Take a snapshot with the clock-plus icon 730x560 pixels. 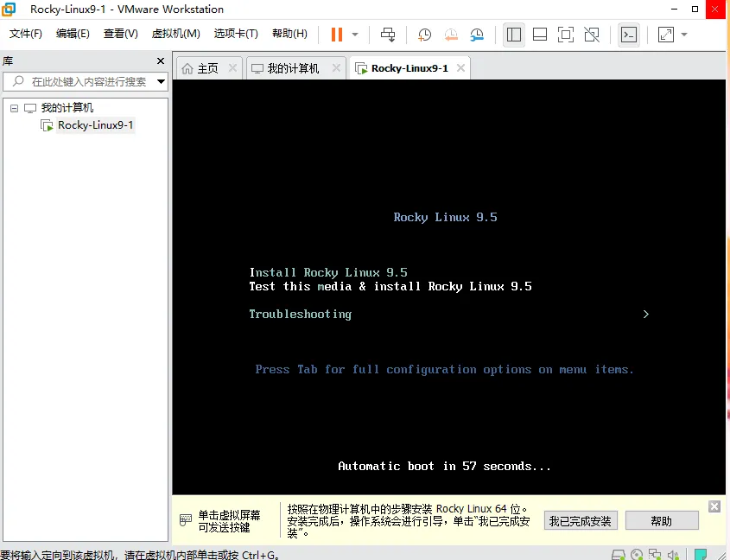(x=424, y=35)
